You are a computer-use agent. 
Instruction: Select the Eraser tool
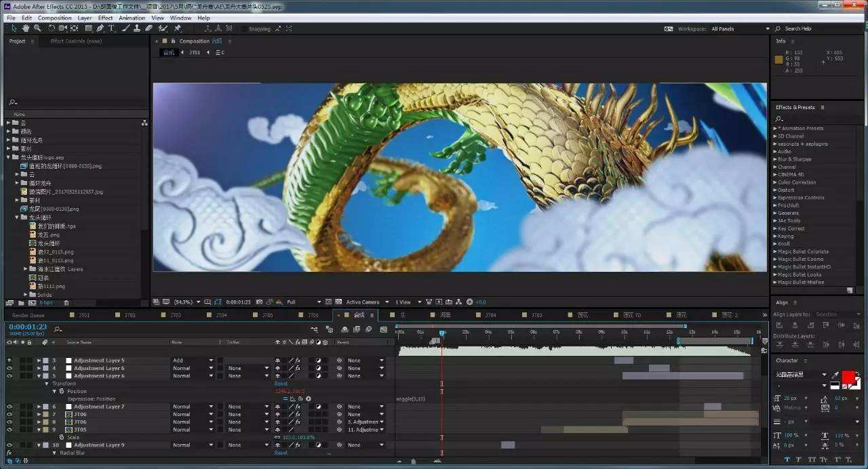[x=148, y=28]
